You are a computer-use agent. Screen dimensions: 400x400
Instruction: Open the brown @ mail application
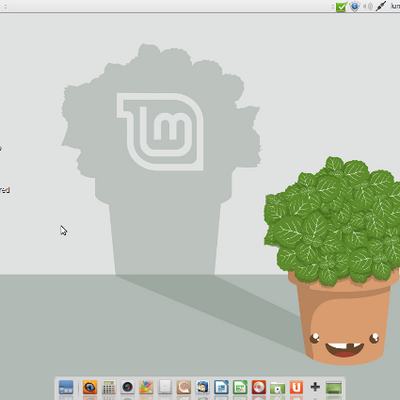coord(184,387)
